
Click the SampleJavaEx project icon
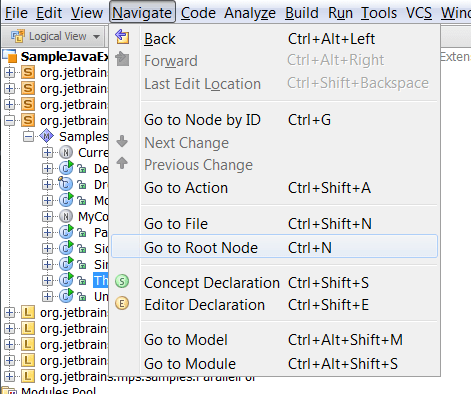point(10,56)
